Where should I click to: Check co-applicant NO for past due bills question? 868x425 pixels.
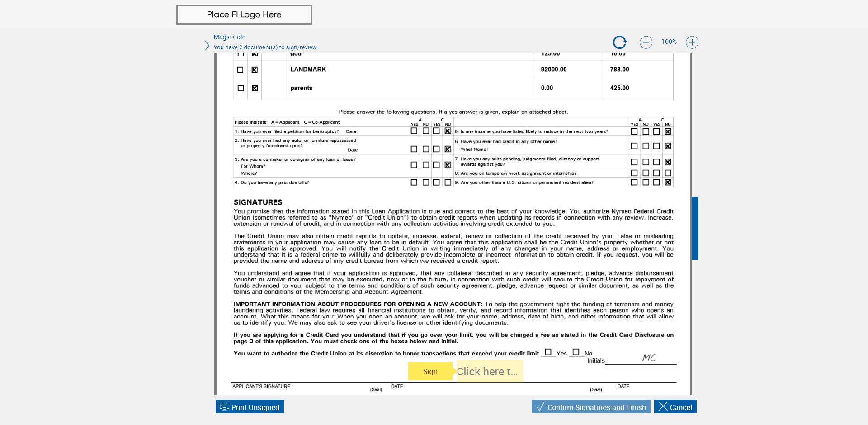(448, 182)
